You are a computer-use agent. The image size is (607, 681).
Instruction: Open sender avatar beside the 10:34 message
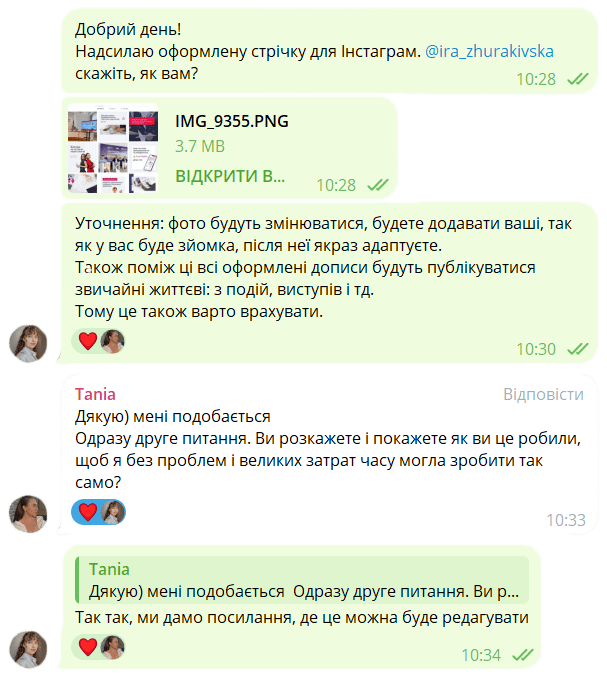pyautogui.click(x=28, y=650)
